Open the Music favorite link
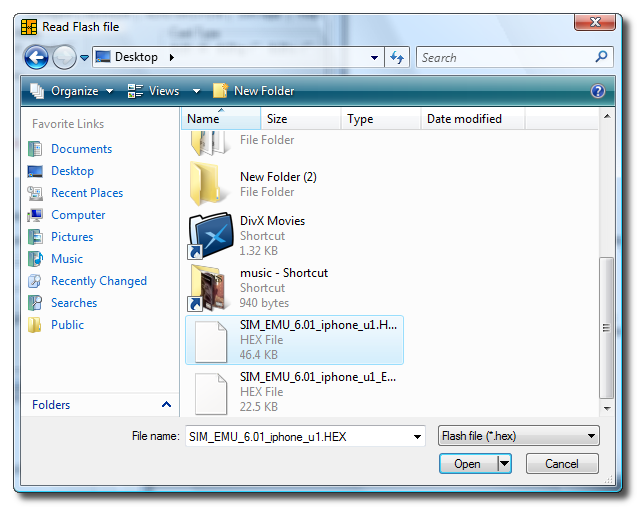637x507 pixels. coord(67,258)
